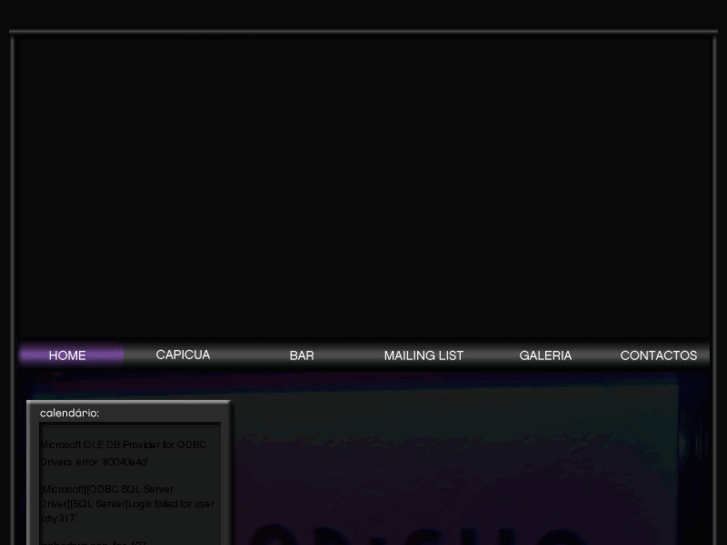Viewport: 727px width, 545px height.
Task: Open the BAR section
Action: point(302,356)
